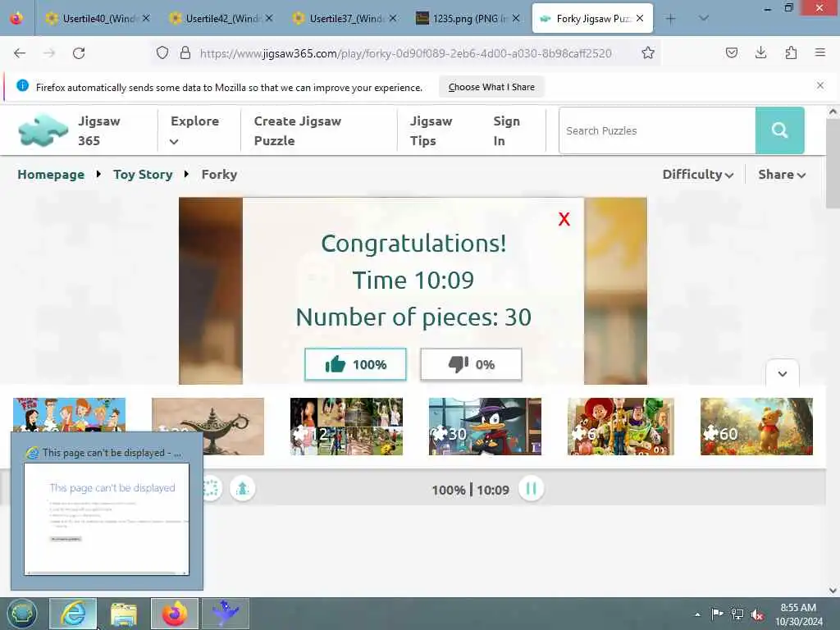840x630 pixels.
Task: Show hidden tray icons arrow
Action: (x=697, y=614)
